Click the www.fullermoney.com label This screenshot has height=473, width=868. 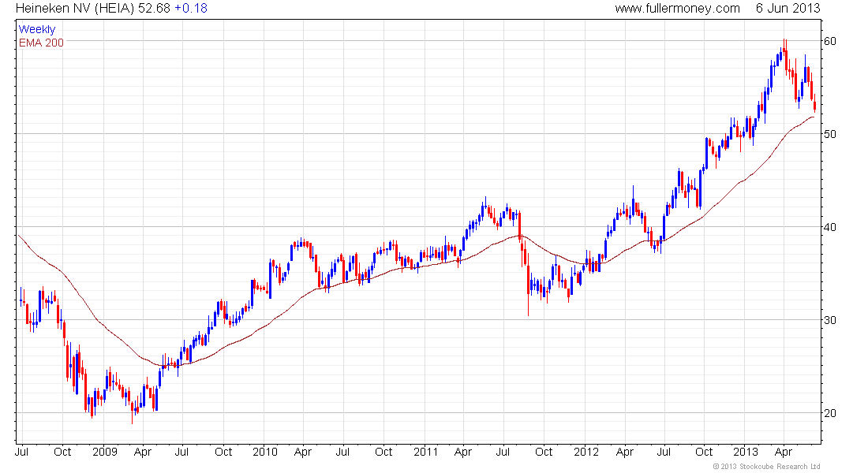point(677,9)
